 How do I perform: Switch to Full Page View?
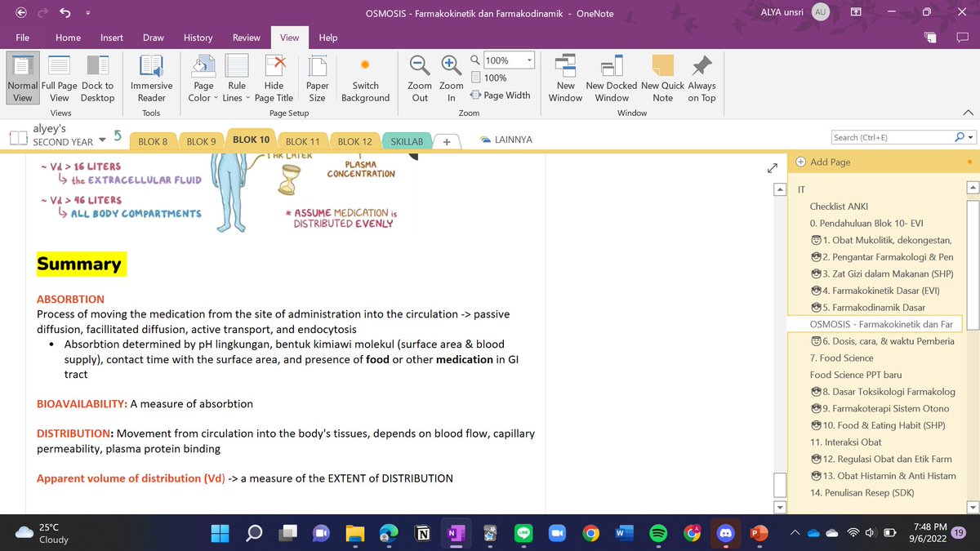[x=59, y=78]
